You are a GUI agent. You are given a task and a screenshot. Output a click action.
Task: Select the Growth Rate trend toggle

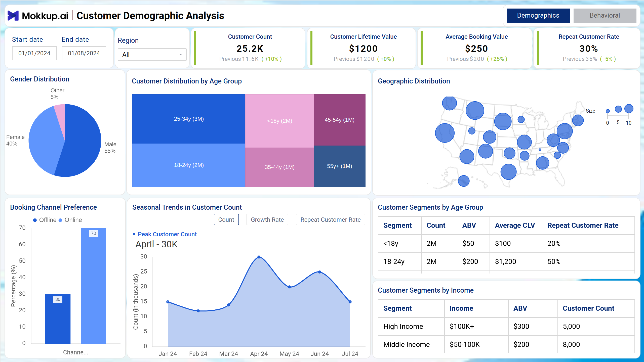[267, 219]
